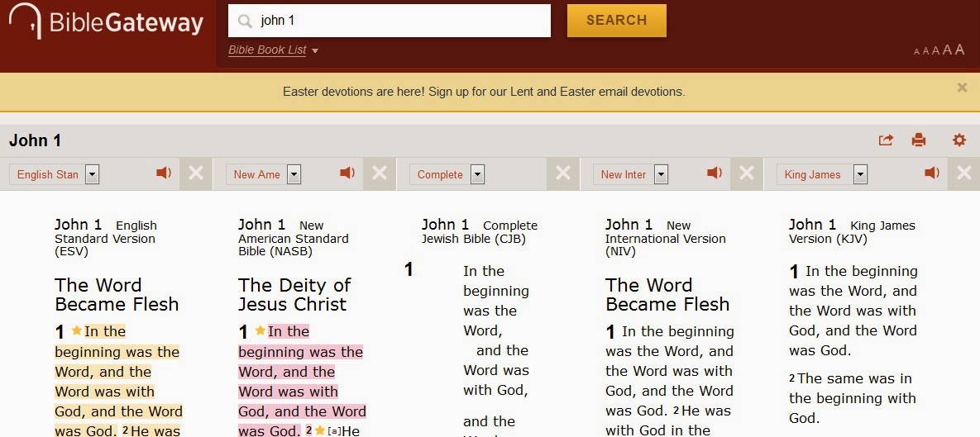The image size is (980, 437).
Task: Open the Easter devotions sign up banner
Action: point(484,92)
